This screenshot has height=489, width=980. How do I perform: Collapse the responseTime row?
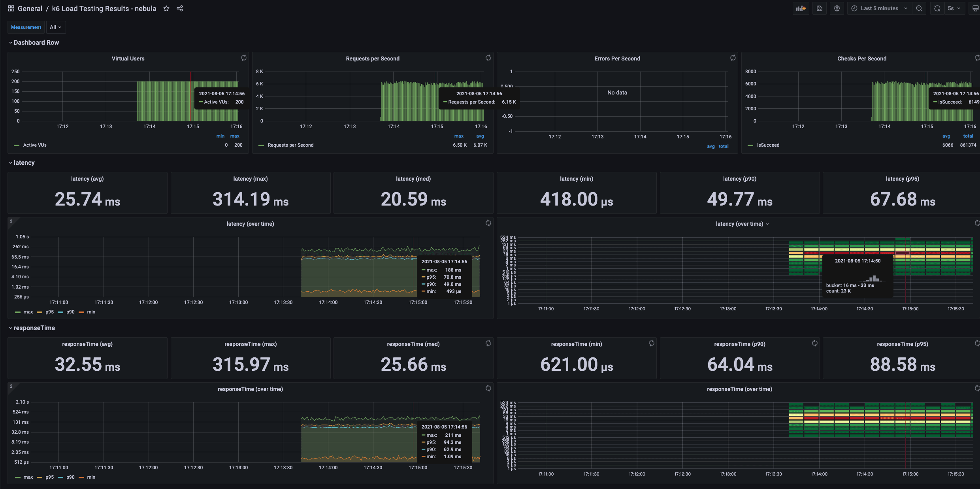point(34,328)
